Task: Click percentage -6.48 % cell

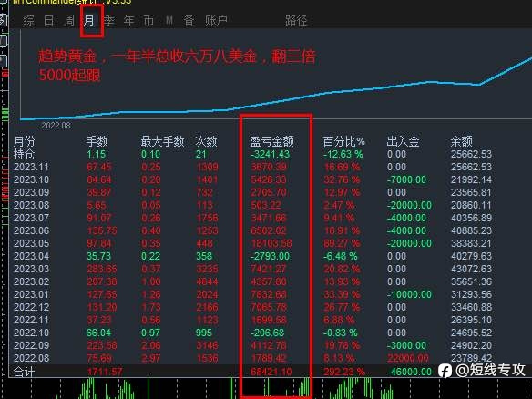Action: pos(341,256)
